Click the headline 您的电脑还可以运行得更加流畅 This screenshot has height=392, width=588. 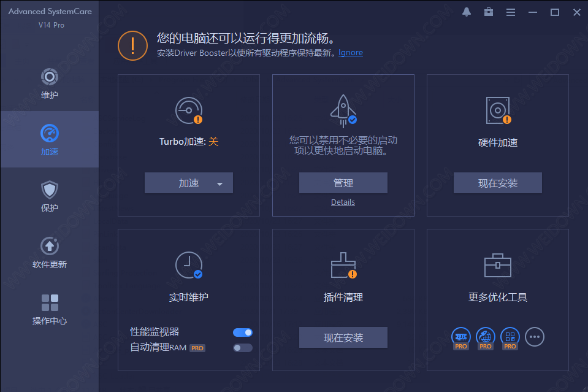(246, 38)
